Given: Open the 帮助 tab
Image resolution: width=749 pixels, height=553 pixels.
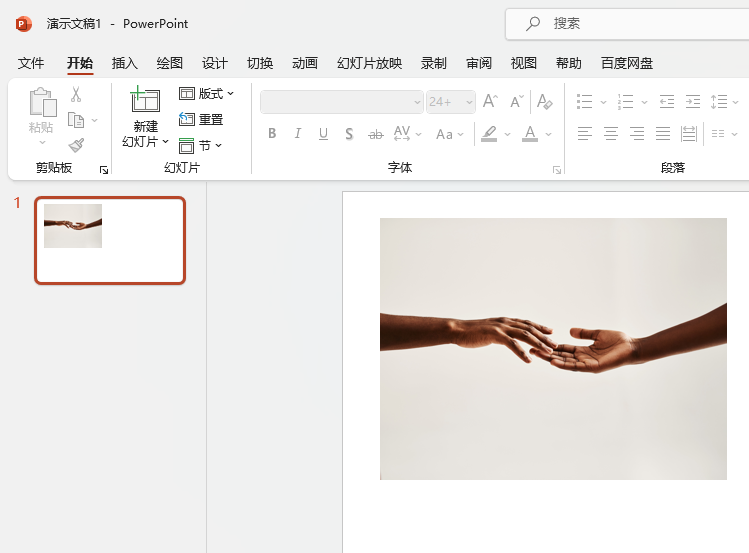Looking at the screenshot, I should coord(568,63).
